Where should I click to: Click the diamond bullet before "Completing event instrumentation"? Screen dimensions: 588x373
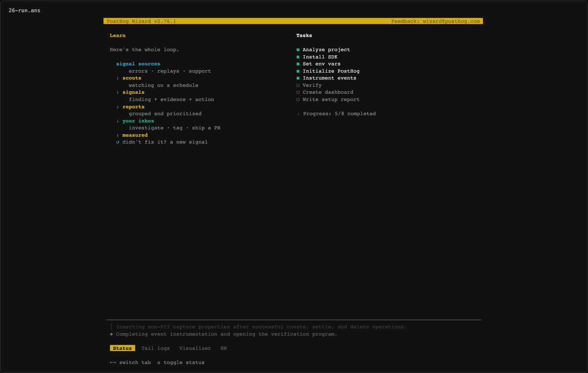[x=112, y=334]
